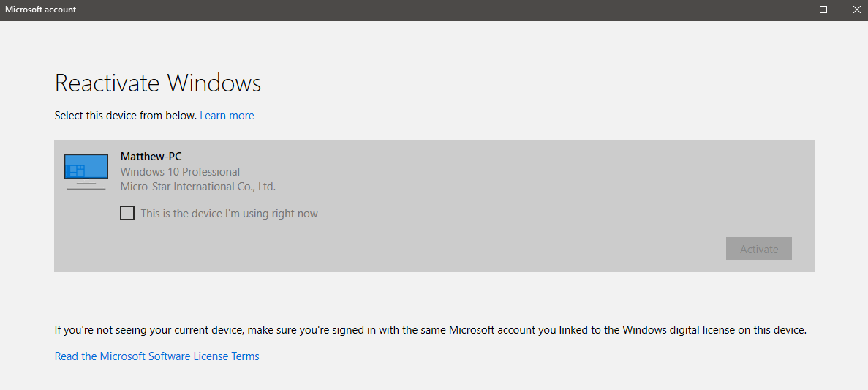This screenshot has width=868, height=390.
Task: Click the 'If you're not seeing your current device' note
Action: 431,330
